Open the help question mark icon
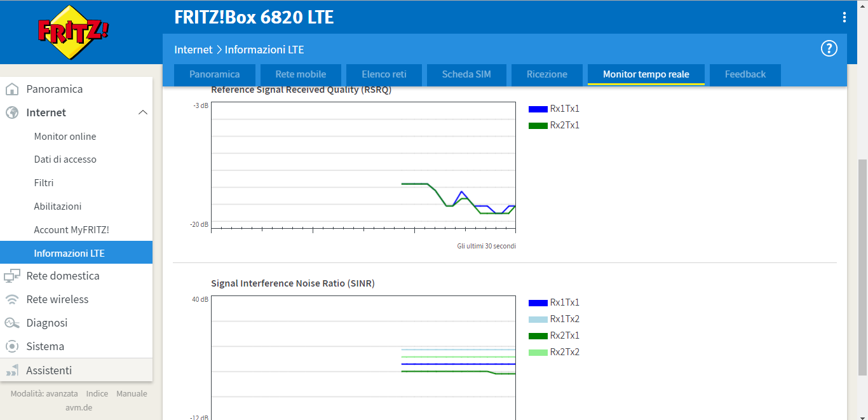 829,49
